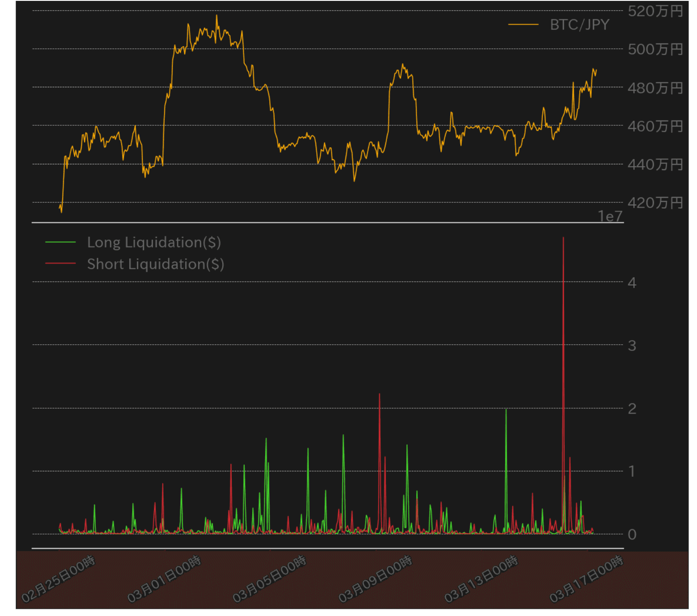Click the 420万円 price axis label
This screenshot has width=697, height=616.
pos(655,203)
